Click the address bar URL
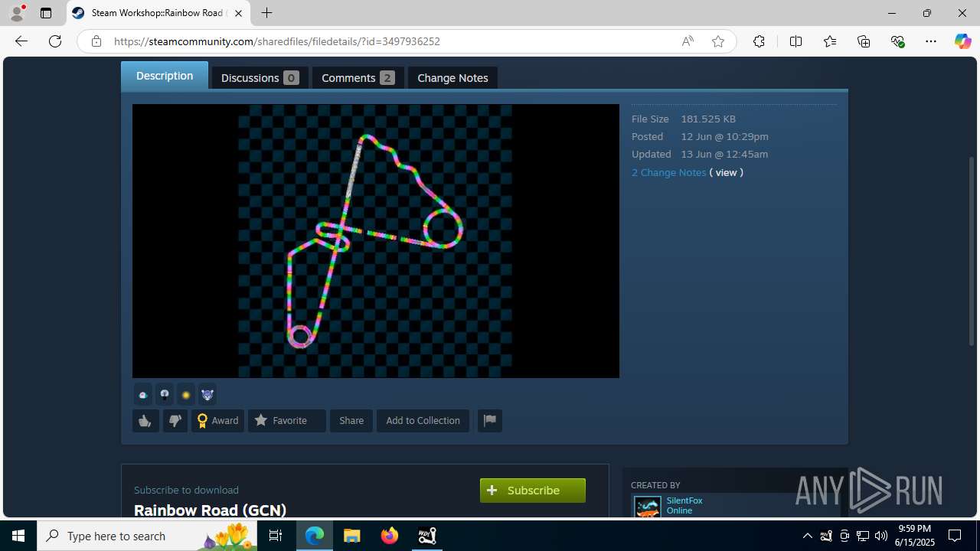The height and width of the screenshot is (551, 980). coord(277,41)
